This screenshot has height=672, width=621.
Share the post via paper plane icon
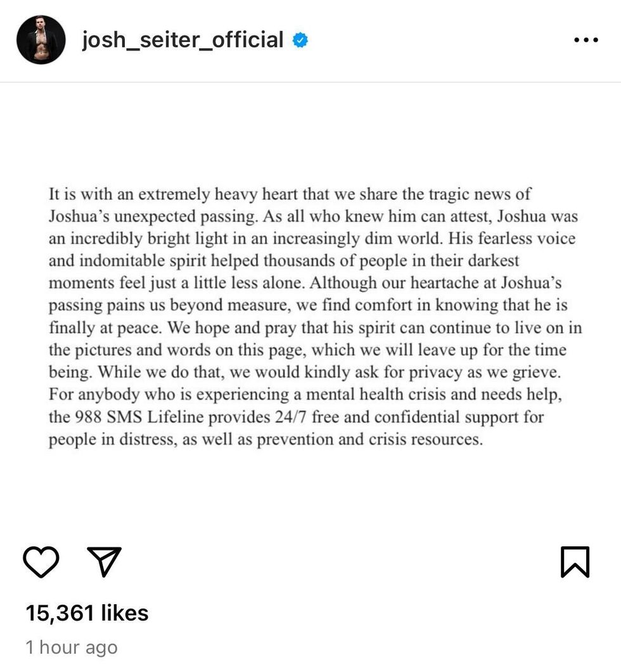pyautogui.click(x=104, y=560)
